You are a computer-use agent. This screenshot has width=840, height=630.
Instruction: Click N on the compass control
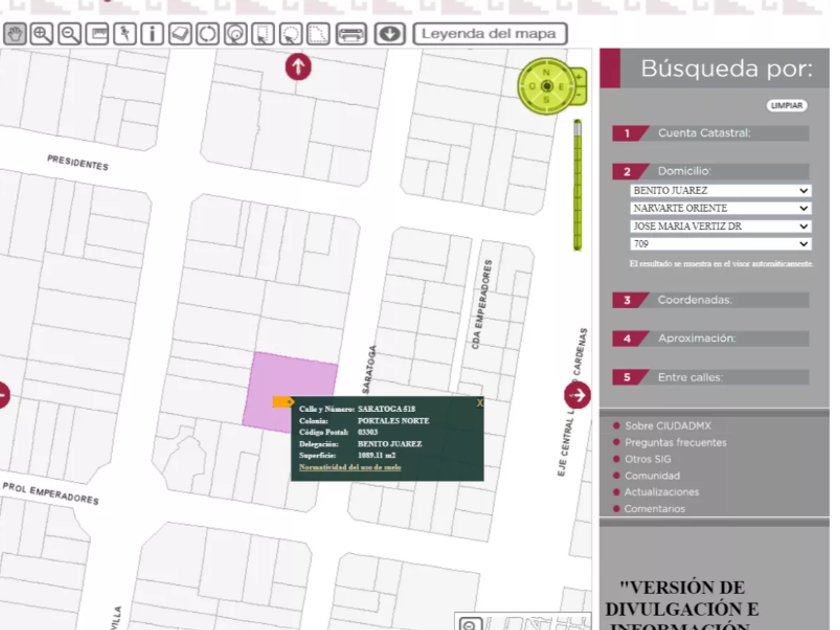tap(546, 72)
